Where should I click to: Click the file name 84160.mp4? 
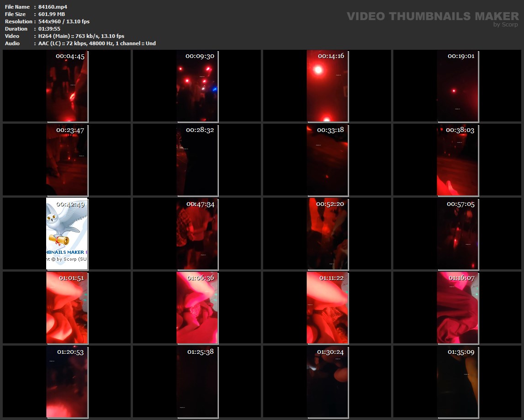pos(53,7)
